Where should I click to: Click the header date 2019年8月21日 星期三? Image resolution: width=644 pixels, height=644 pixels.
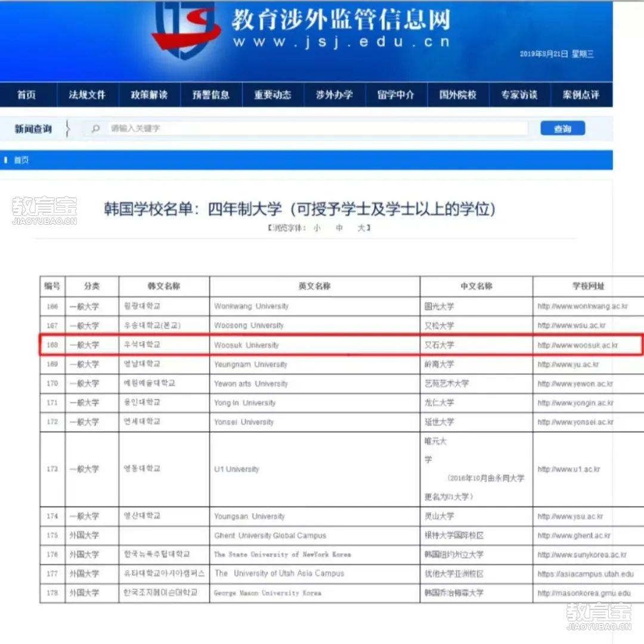556,54
